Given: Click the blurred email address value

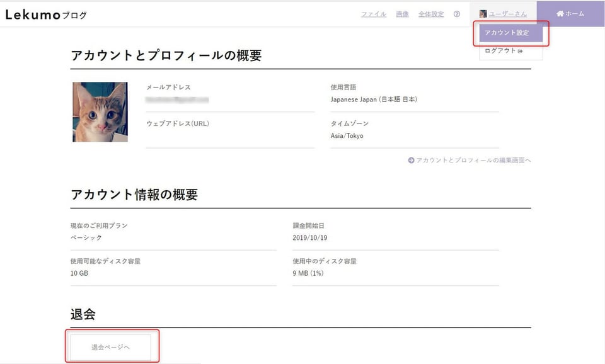Looking at the screenshot, I should (177, 100).
